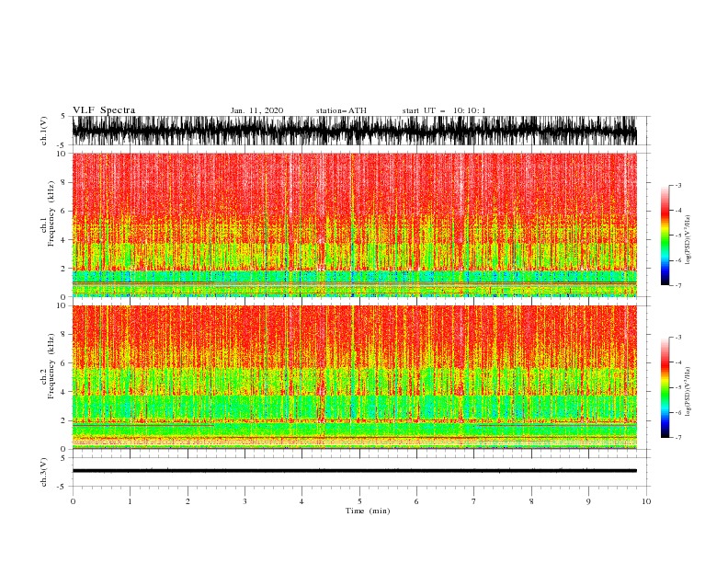
Task: Click time axis tick label "9"
Action: coord(588,501)
